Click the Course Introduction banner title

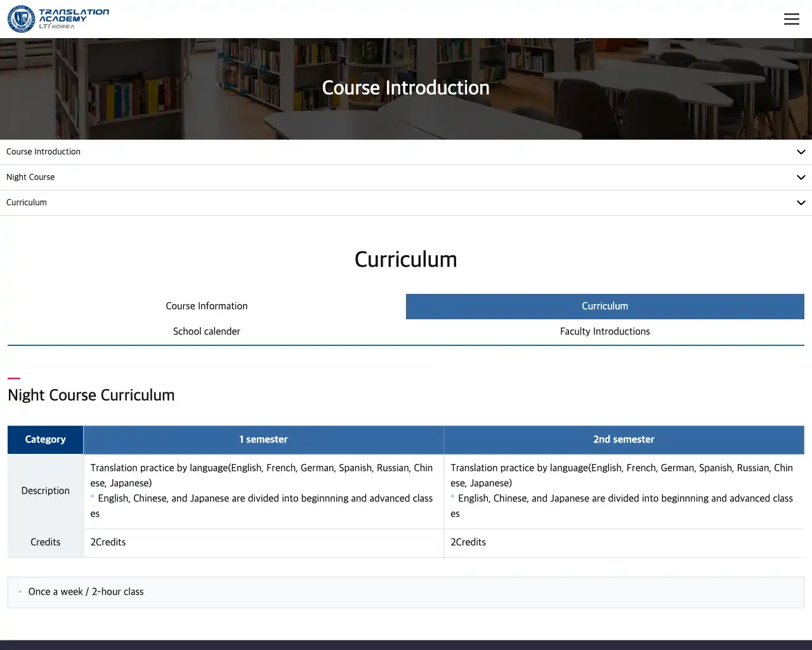coord(405,88)
